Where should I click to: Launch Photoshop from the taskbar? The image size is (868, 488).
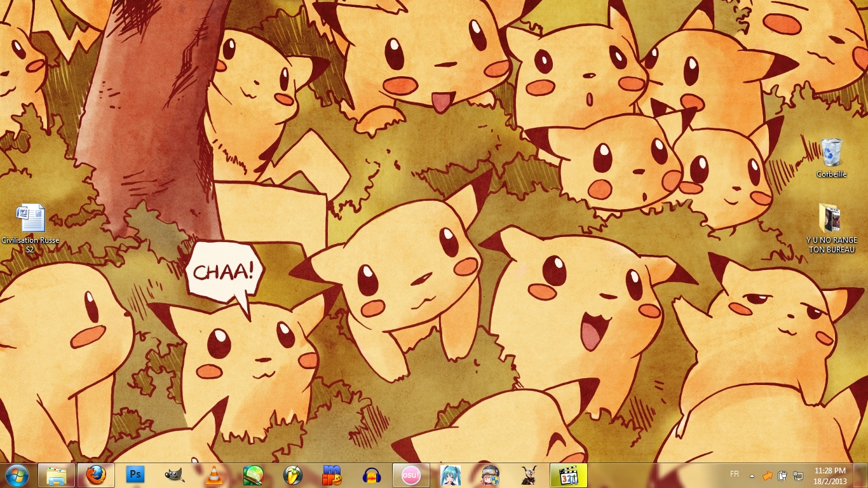(x=135, y=475)
